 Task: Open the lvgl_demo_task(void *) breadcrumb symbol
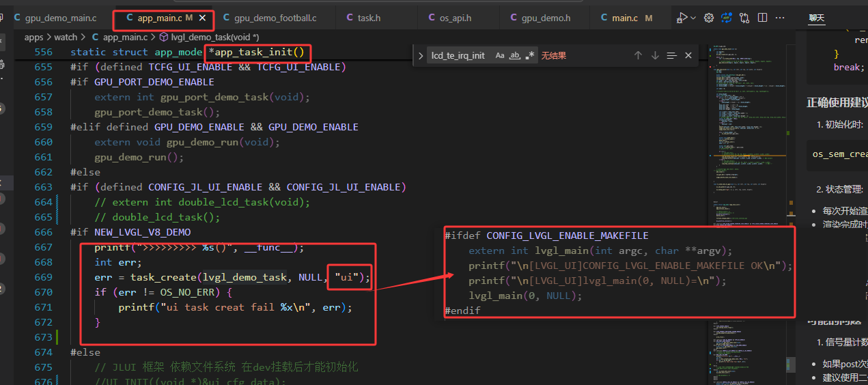click(209, 37)
